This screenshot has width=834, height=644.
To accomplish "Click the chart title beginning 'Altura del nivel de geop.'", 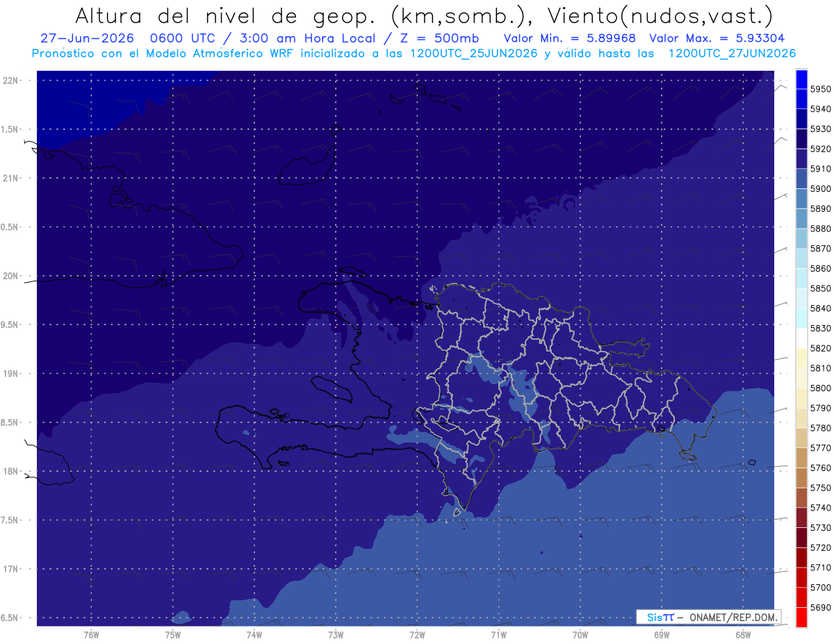I will pos(423,16).
